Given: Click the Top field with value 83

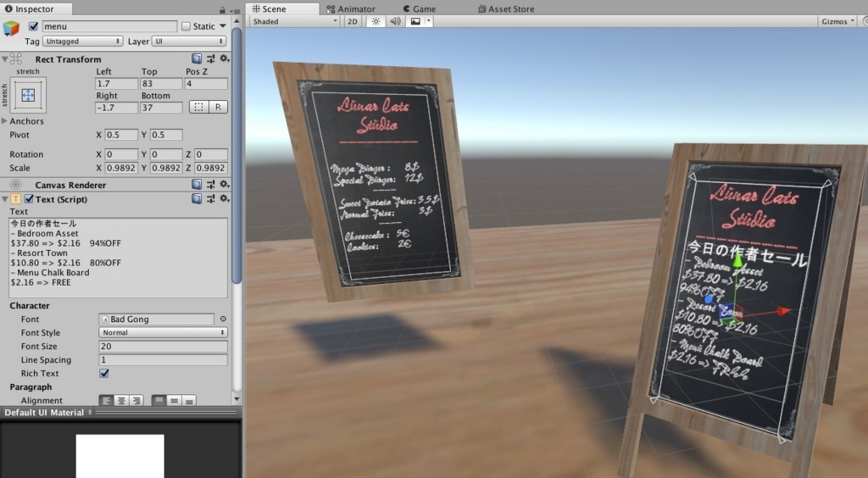Looking at the screenshot, I should 161,84.
